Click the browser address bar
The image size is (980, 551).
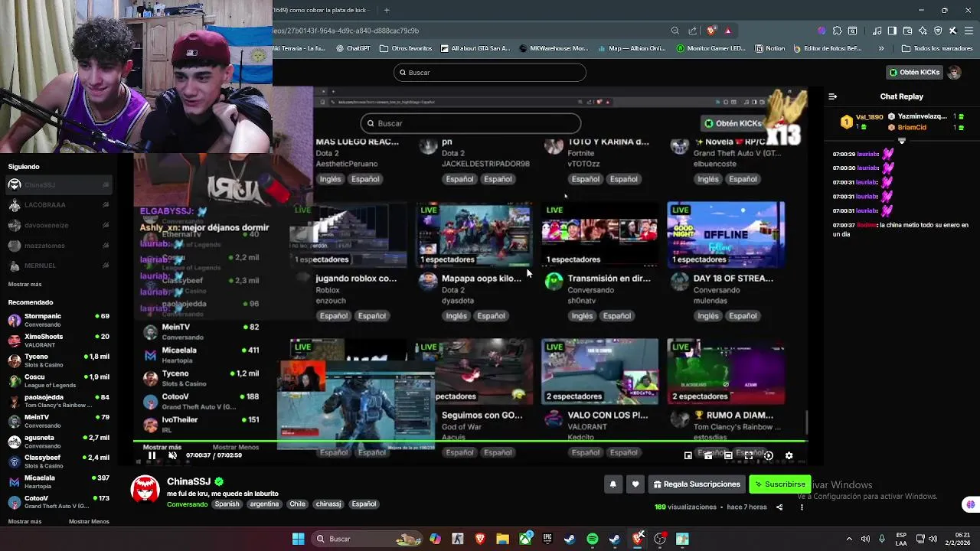467,31
